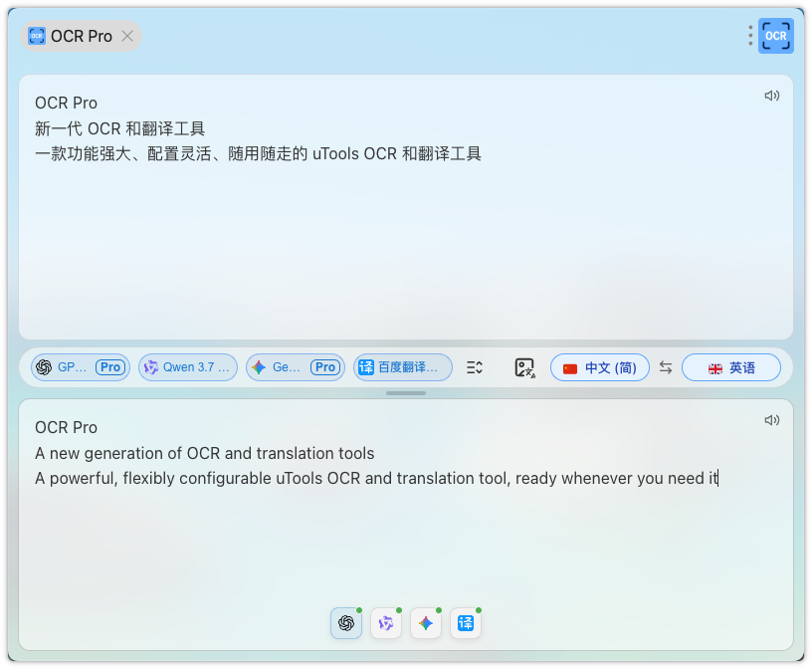The width and height of the screenshot is (812, 669).
Task: Toggle the Qwen 3.7 model chip
Action: 188,367
